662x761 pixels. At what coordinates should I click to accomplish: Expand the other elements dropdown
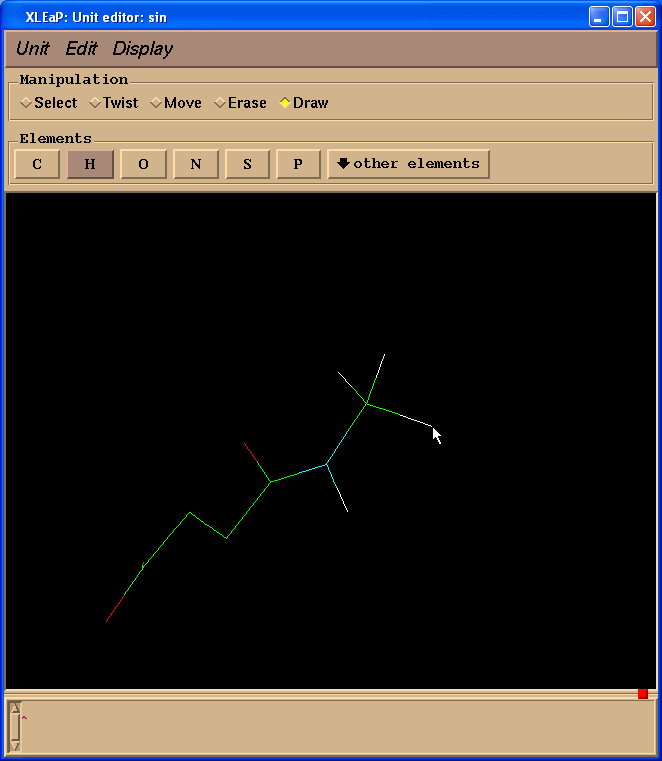pos(408,164)
